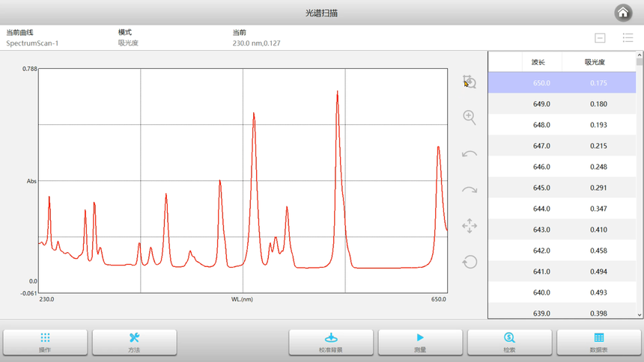
Task: Open the list view icon at top right
Action: pos(628,38)
